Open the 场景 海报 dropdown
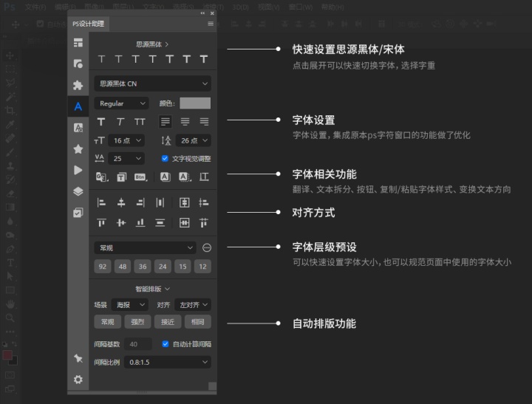Image resolution: width=532 pixels, height=404 pixels. pyautogui.click(x=129, y=304)
